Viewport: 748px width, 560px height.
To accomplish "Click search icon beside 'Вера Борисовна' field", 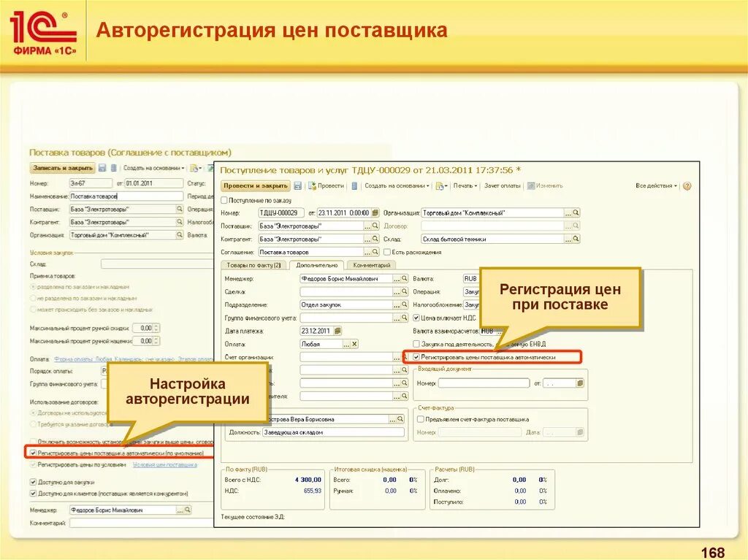I will [x=401, y=419].
